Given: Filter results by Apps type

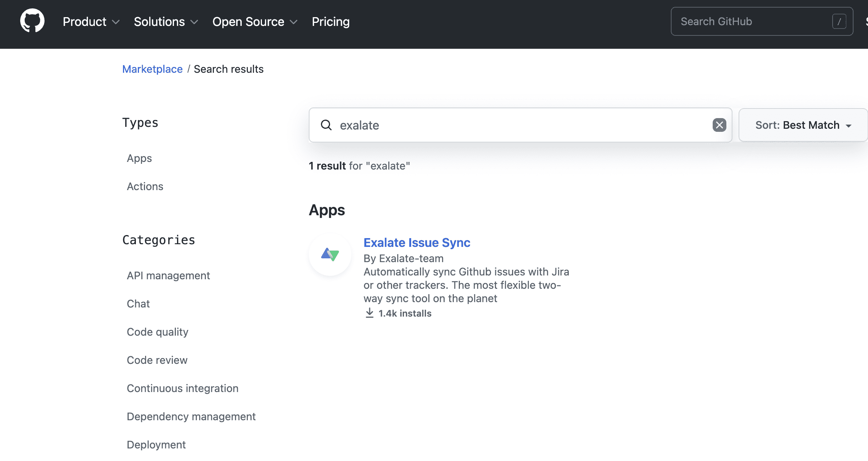Looking at the screenshot, I should click(x=139, y=158).
